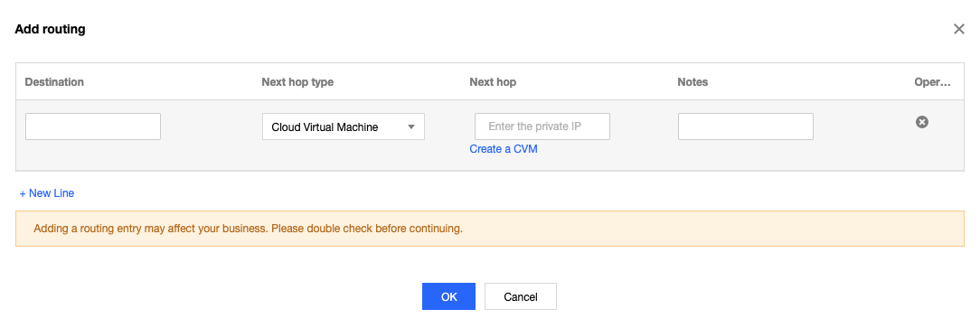
Task: Click the word business in the warning
Action: point(247,229)
